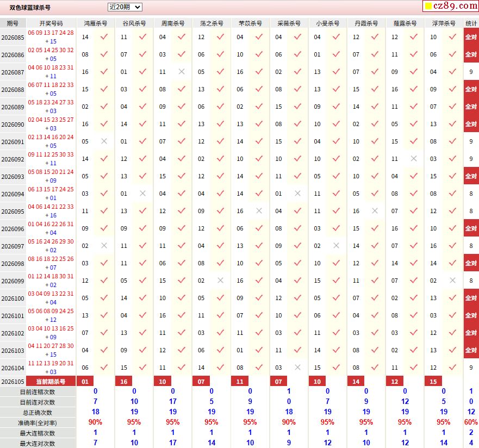
Task: Select the 期号 column header
Action: click(13, 23)
